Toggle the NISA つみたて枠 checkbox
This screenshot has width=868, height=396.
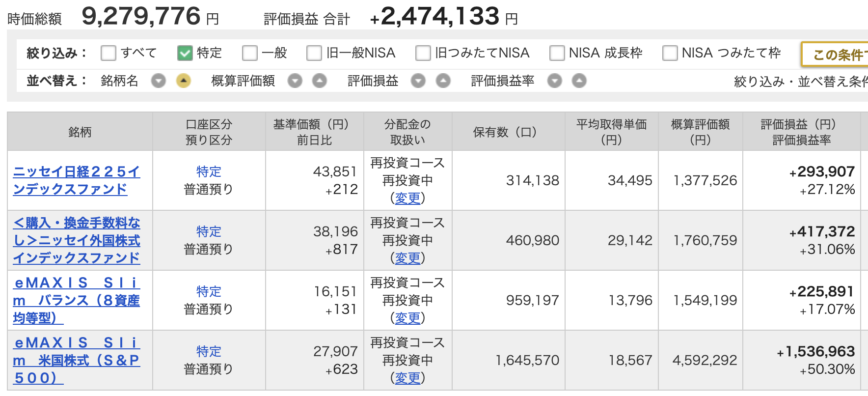670,53
